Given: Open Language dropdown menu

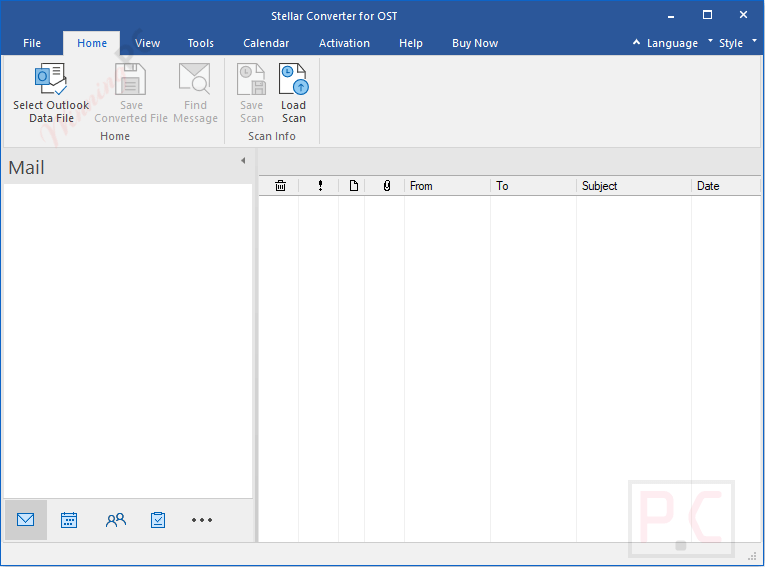Looking at the screenshot, I should click(679, 43).
